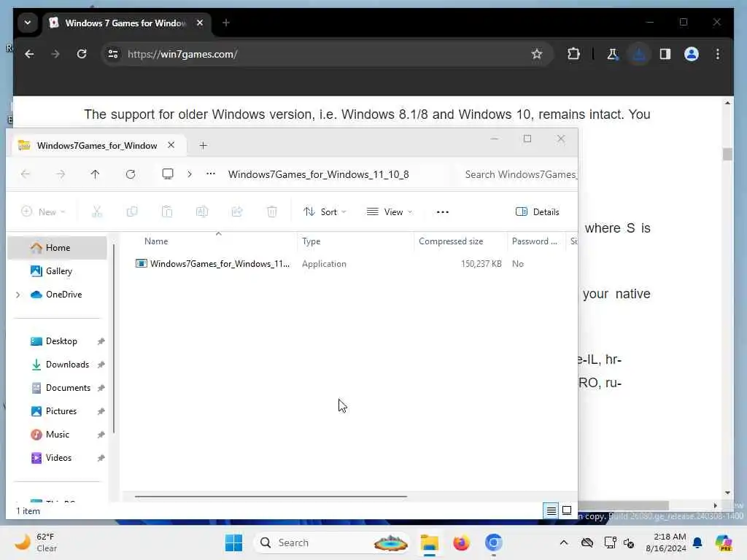Toggle the Details pane button
This screenshot has height=560, width=747.
538,212
